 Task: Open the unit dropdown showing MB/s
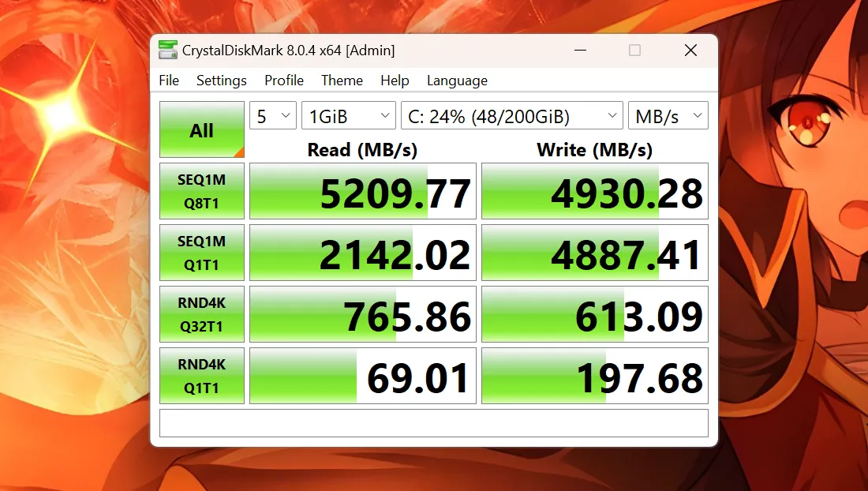pos(668,116)
